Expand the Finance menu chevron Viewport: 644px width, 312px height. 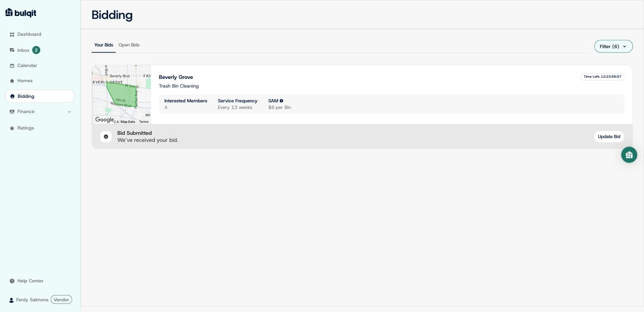[69, 112]
